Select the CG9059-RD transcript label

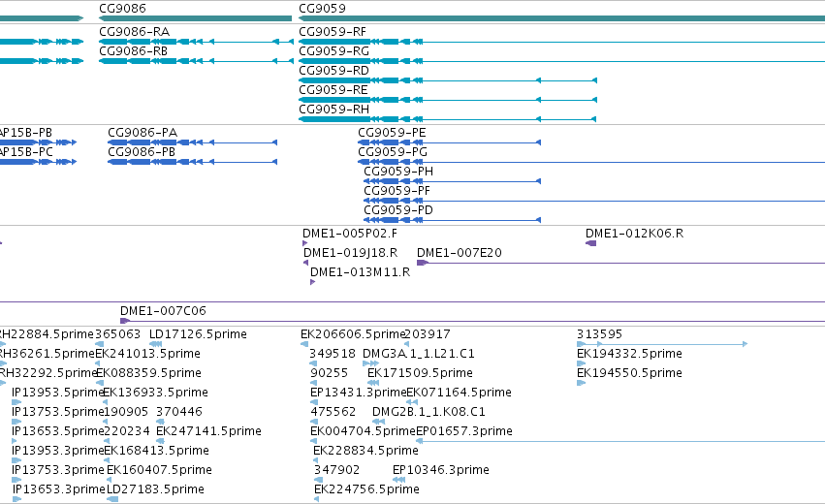334,71
